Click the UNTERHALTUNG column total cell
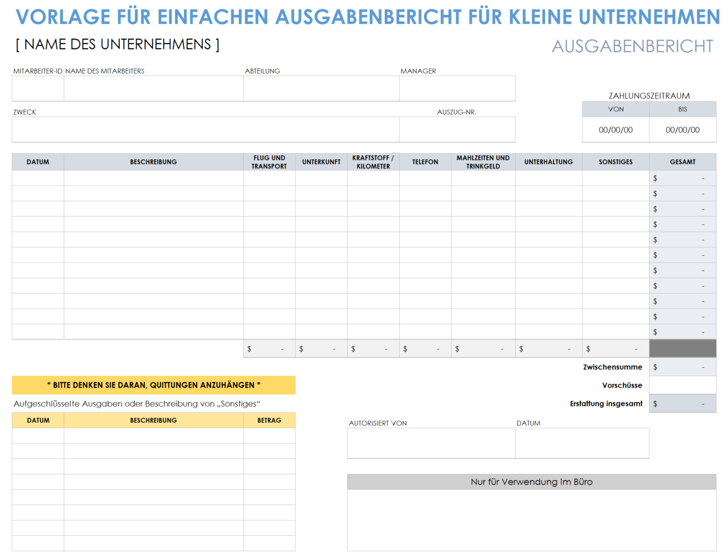The width and height of the screenshot is (728, 560). (548, 349)
